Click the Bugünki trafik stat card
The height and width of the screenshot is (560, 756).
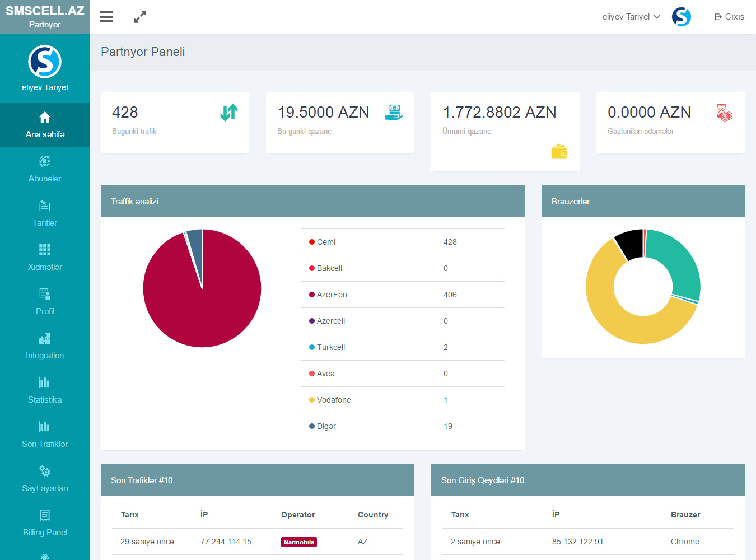(x=175, y=123)
